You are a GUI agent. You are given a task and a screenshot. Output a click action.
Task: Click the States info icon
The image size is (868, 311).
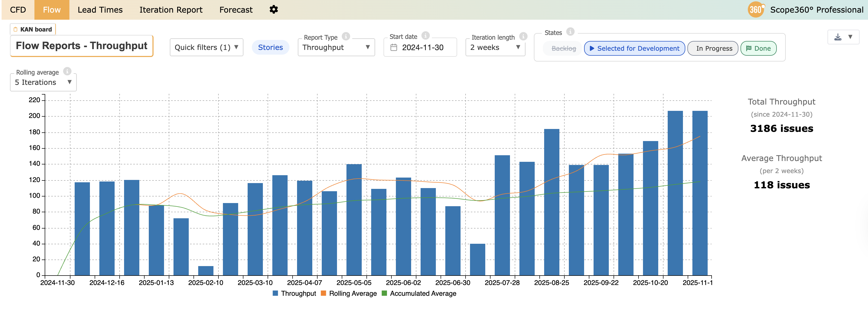pos(570,32)
